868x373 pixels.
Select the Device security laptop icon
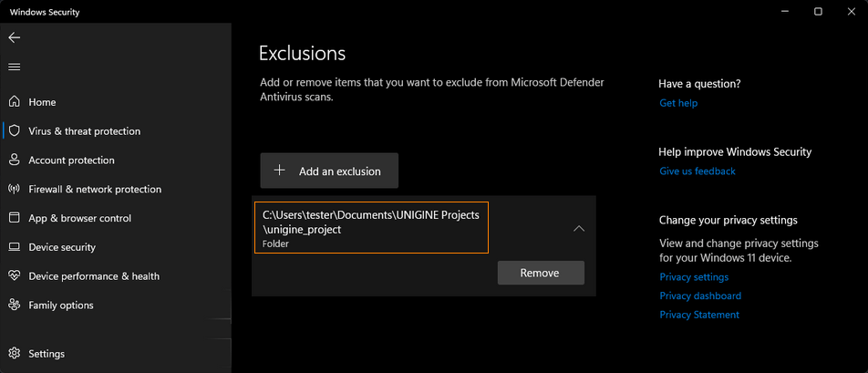click(14, 247)
